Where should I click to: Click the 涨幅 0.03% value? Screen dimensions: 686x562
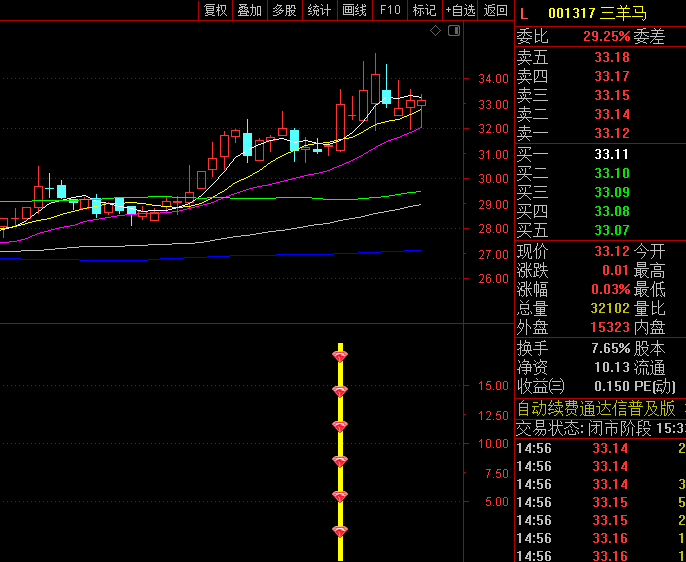[611, 290]
